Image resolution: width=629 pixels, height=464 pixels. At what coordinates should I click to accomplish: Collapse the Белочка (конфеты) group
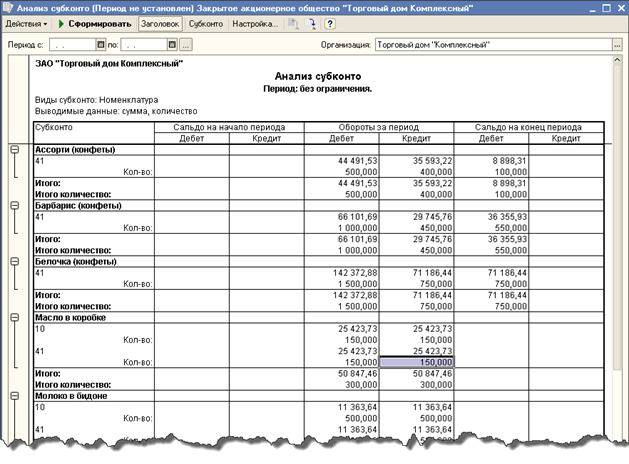coord(15,261)
